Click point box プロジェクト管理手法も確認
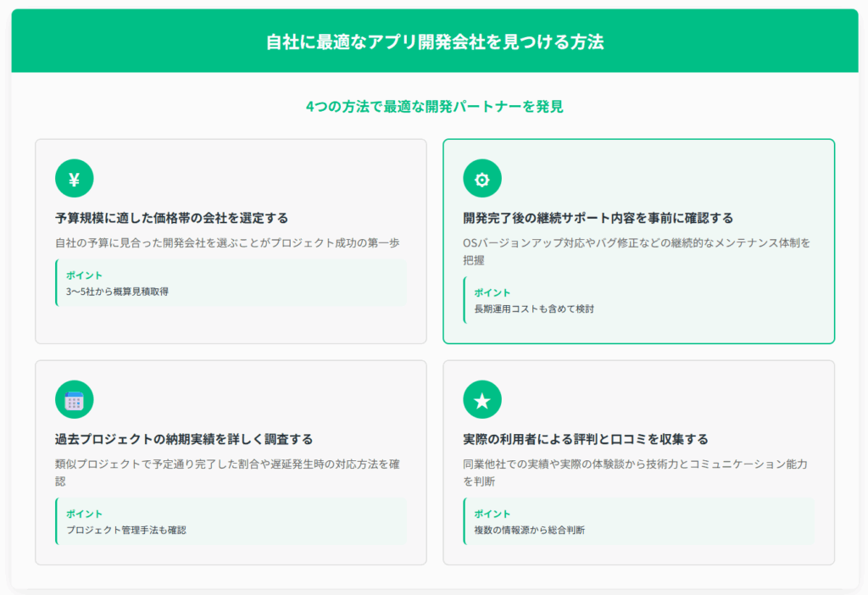 [231, 521]
